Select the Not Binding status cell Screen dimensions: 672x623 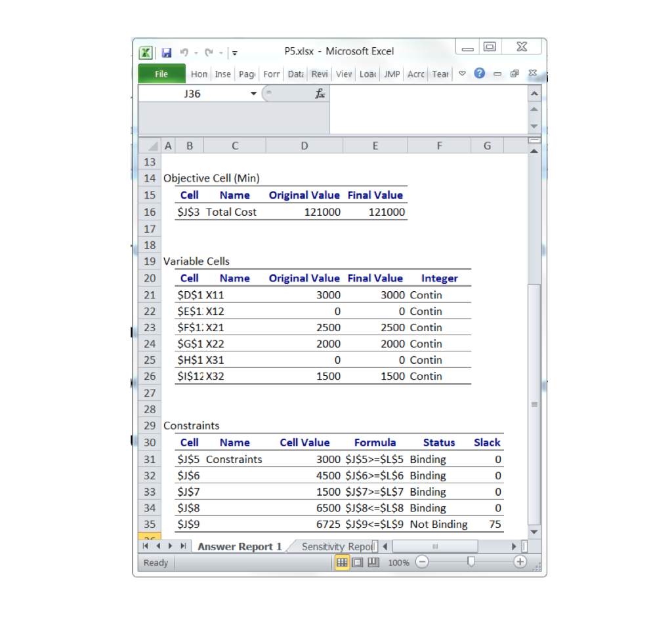point(439,525)
